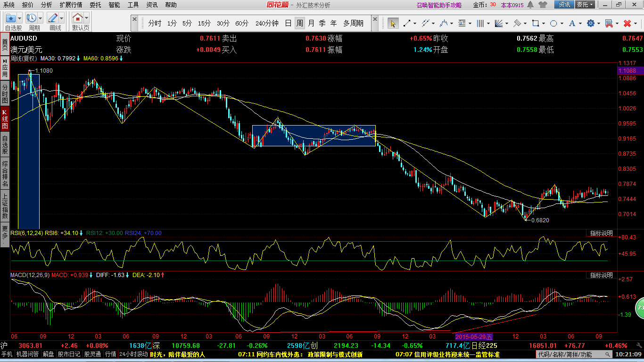The width and height of the screenshot is (644, 362).
Task: Select the text annotation tool
Action: click(x=572, y=23)
